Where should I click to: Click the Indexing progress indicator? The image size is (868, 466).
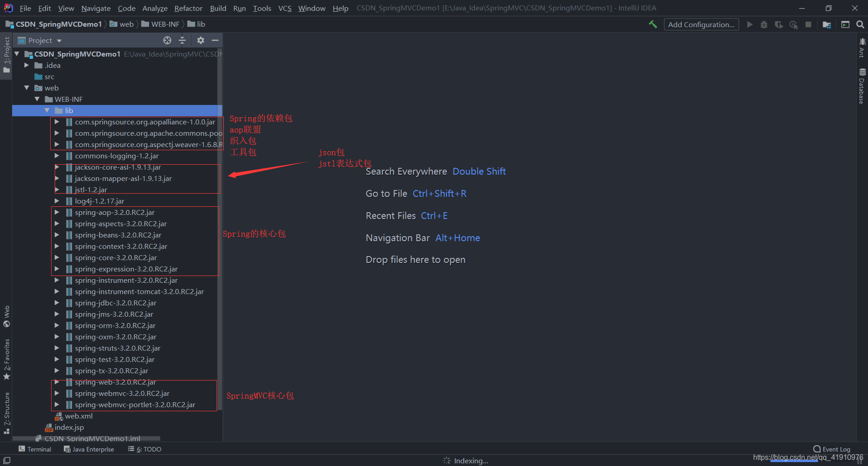click(x=466, y=461)
